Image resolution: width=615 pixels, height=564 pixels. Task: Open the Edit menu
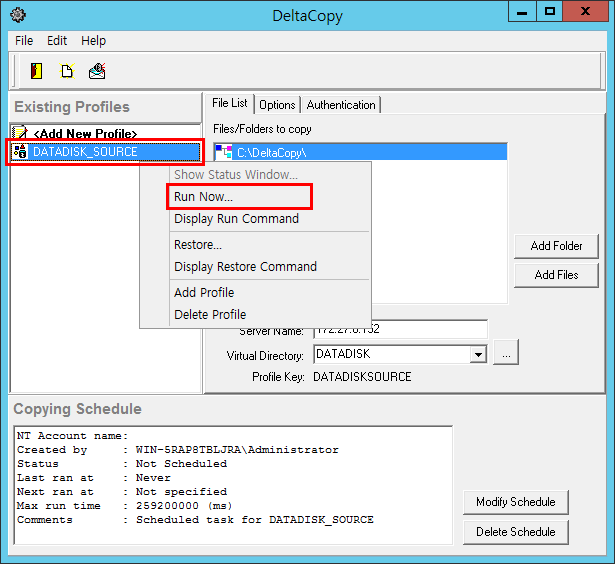[x=57, y=41]
